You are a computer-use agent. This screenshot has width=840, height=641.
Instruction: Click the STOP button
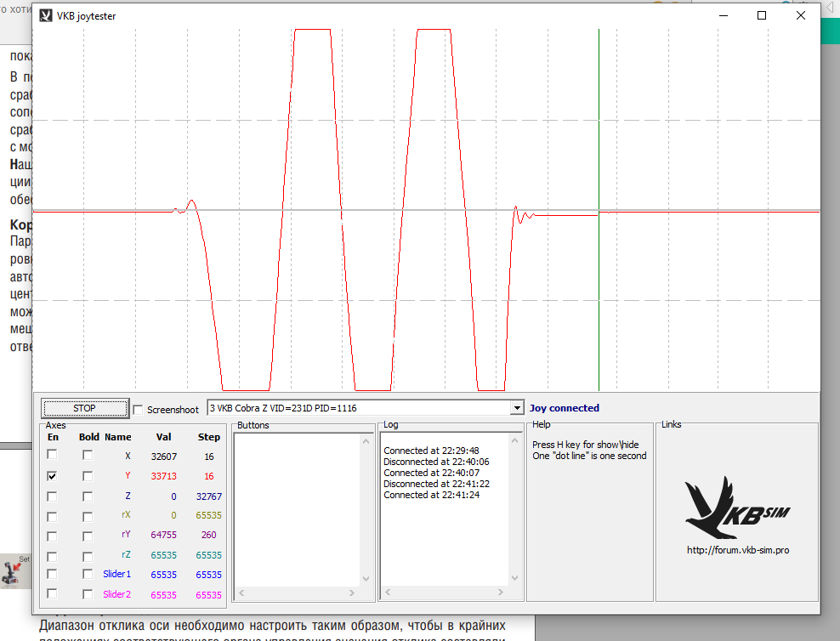85,408
